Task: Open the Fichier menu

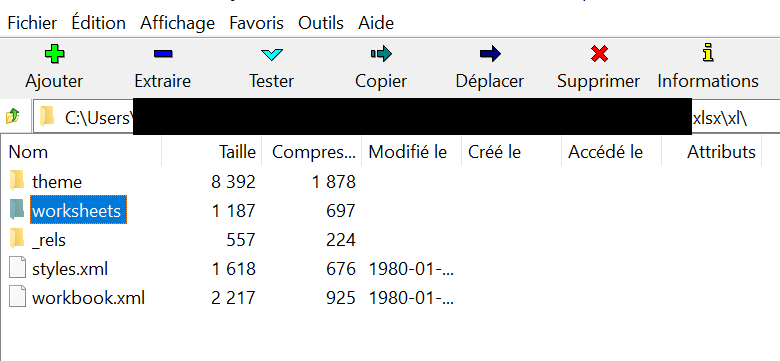Action: coord(32,23)
